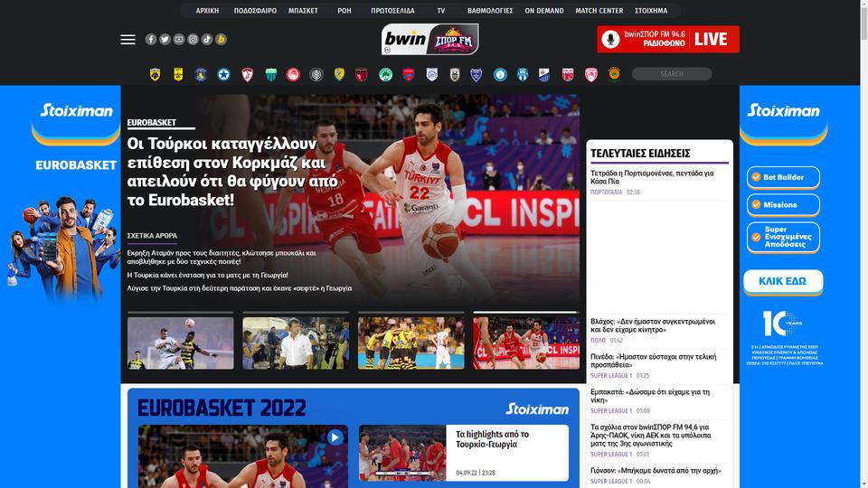Screen dimensions: 868x488
Task: Open Εμπακατά quote news item
Action: pos(650,396)
